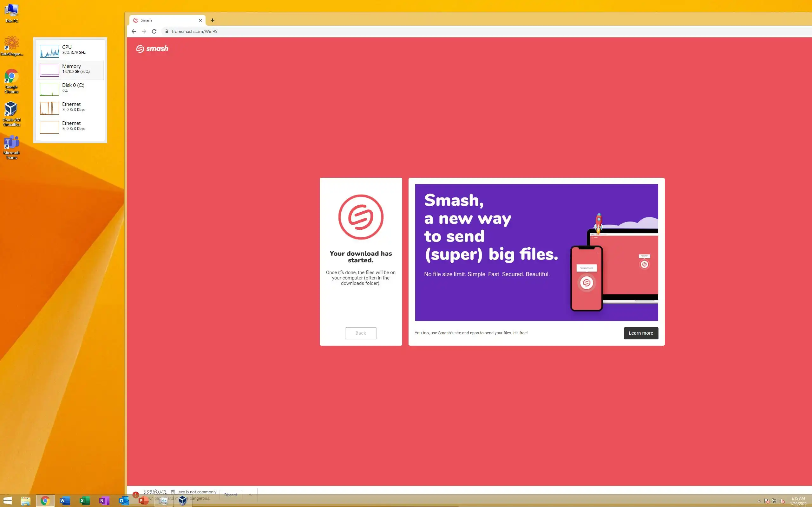This screenshot has height=507, width=812.
Task: Reload the fromsmash.com page
Action: pyautogui.click(x=154, y=31)
